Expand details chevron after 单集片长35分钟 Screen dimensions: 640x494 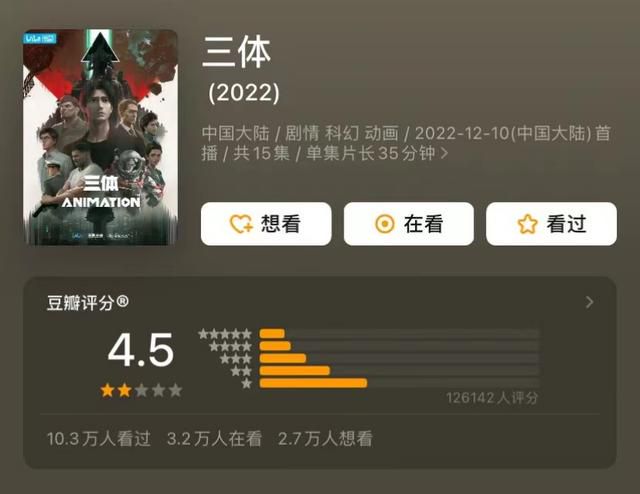(x=444, y=154)
